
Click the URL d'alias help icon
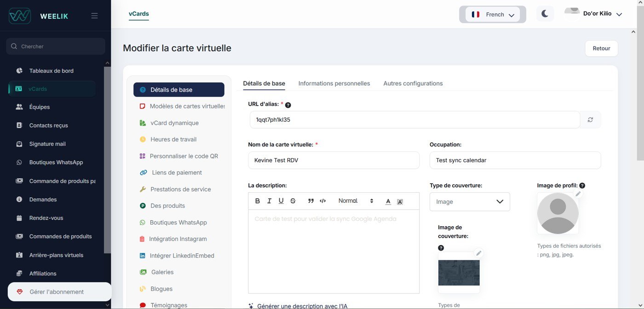click(x=288, y=105)
